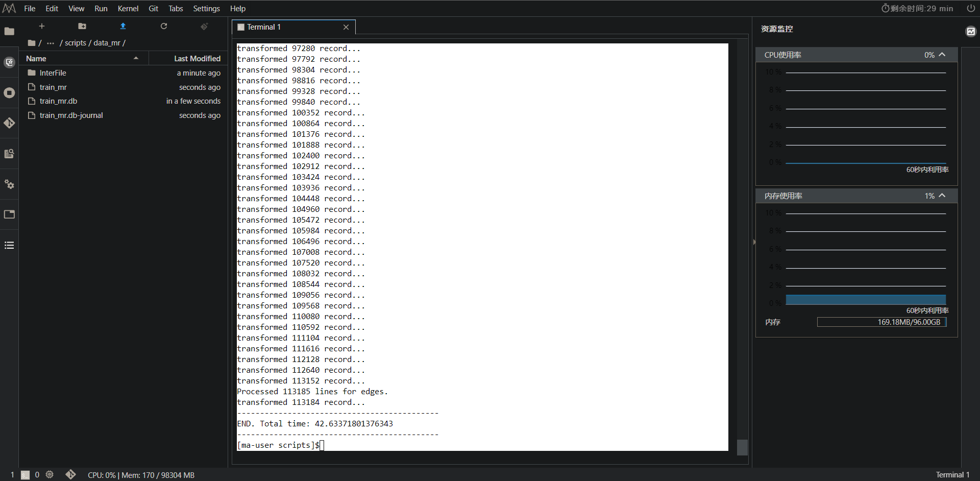980x481 pixels.
Task: Open the File Browser sidebar icon
Action: point(9,32)
